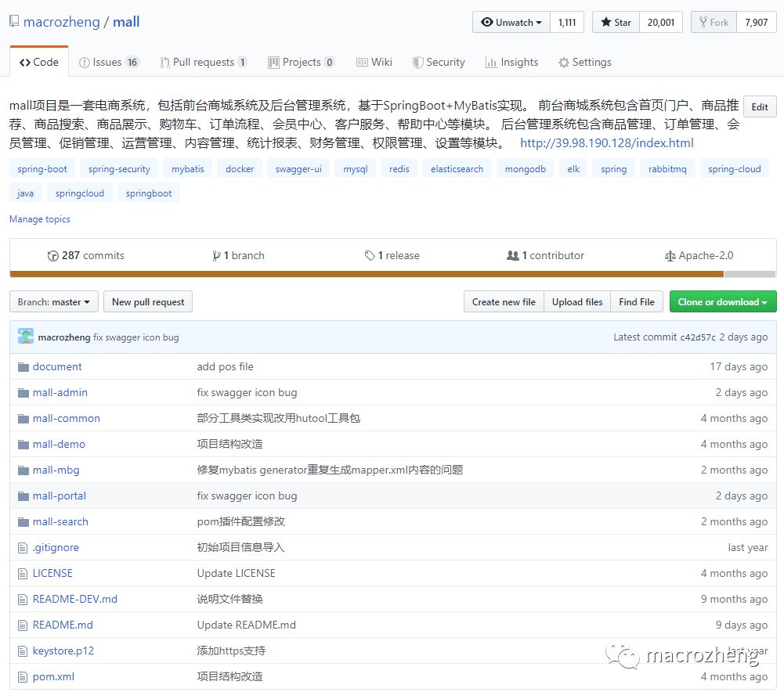Click the repository book icon beside macrozheng
The width and height of the screenshot is (784, 692).
(x=14, y=21)
